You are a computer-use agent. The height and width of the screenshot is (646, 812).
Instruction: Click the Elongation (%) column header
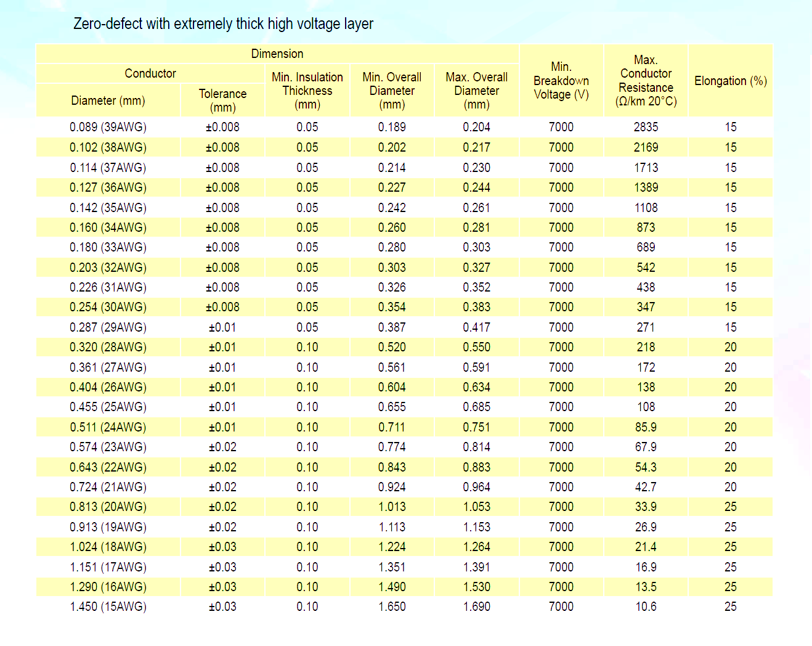(730, 81)
